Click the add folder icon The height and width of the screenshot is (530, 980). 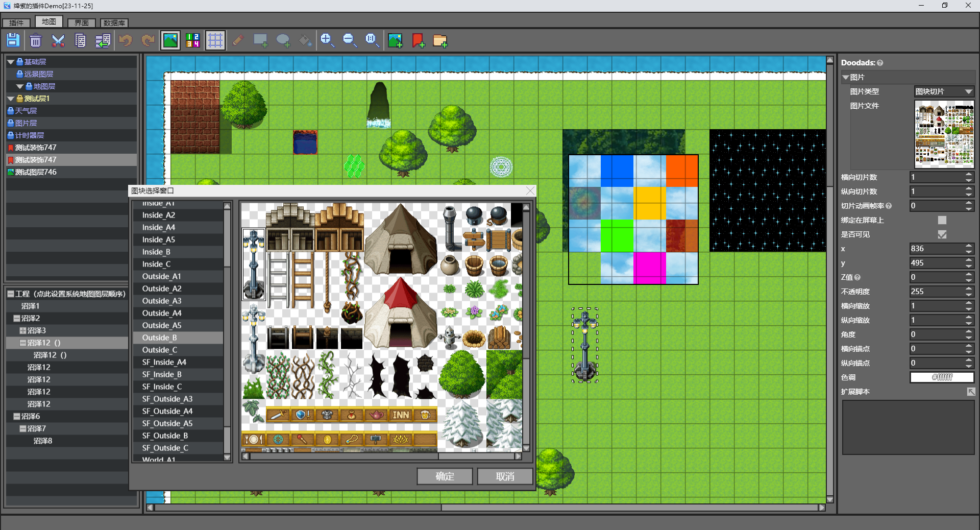[440, 40]
